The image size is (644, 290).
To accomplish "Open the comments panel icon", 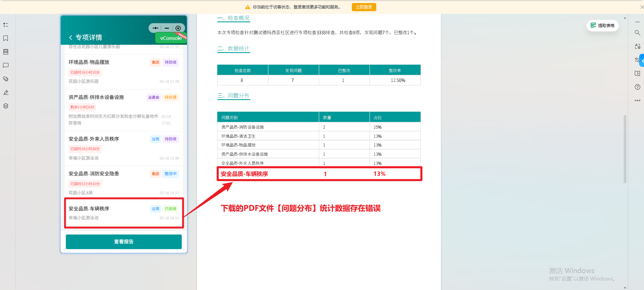I will [x=6, y=65].
